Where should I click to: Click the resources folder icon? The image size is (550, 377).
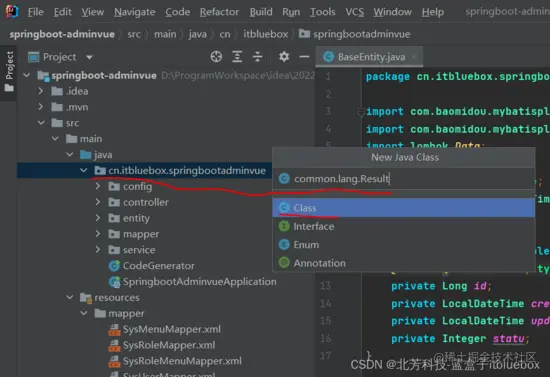pyautogui.click(x=86, y=298)
